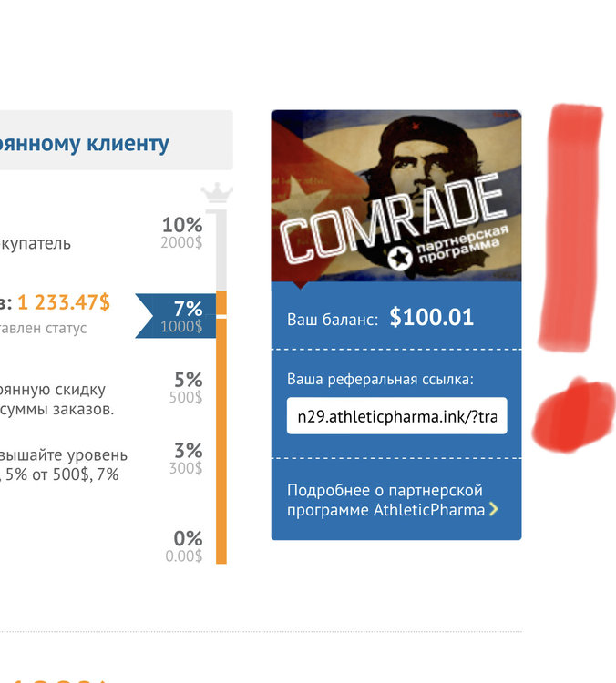Click the gray unfilled part of the progress bar
616x683 pixels.
(x=221, y=250)
